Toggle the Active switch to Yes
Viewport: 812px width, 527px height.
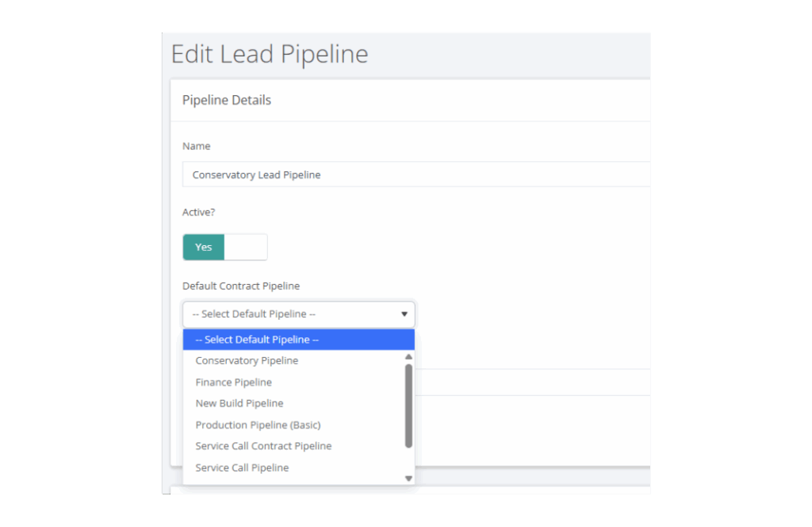pos(204,247)
